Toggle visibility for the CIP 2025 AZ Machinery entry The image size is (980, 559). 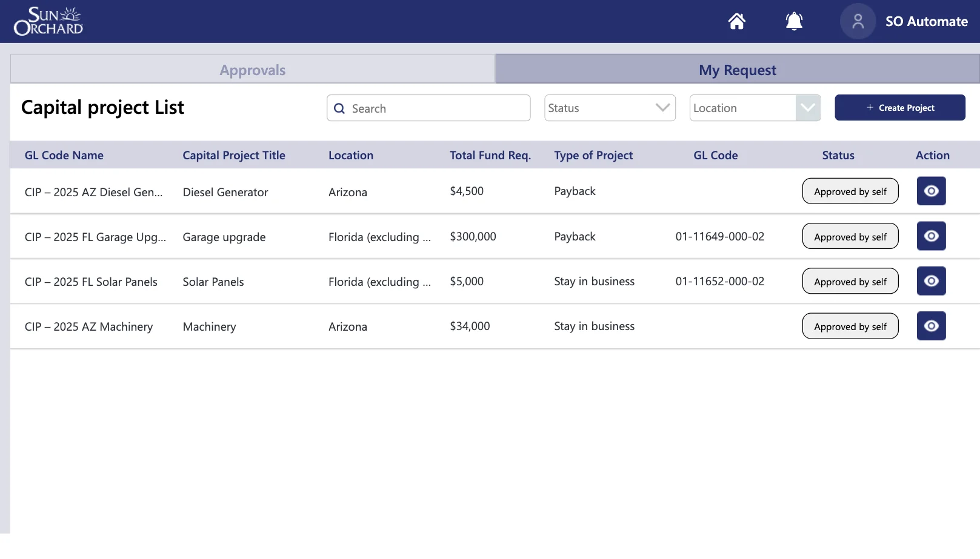(931, 326)
